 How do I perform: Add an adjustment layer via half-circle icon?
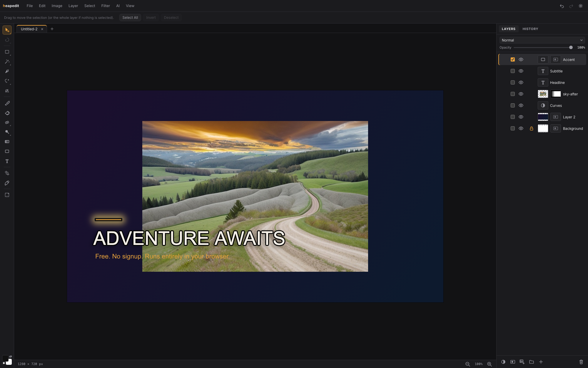(x=503, y=362)
